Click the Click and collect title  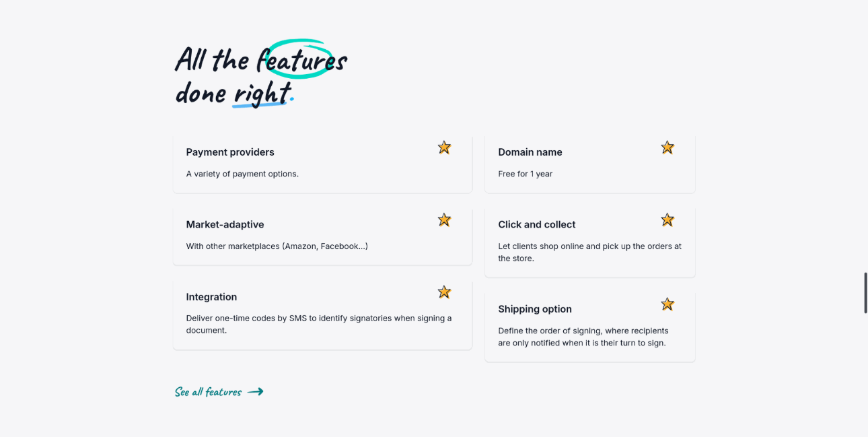(x=536, y=224)
